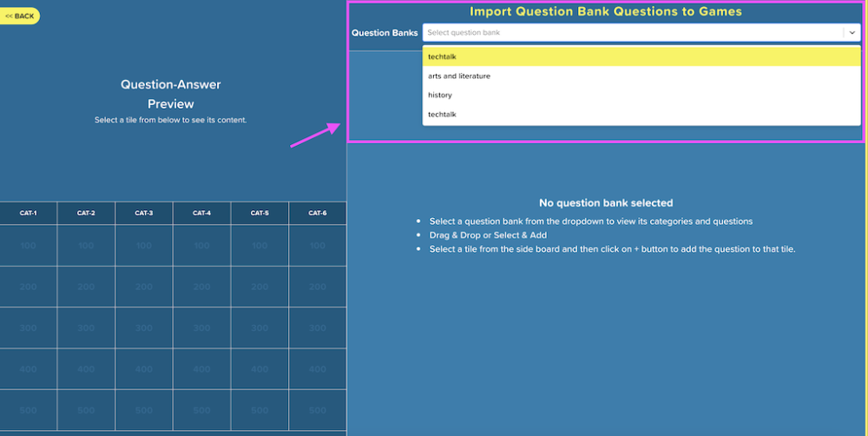Choose history question bank
868x436 pixels.
(x=641, y=95)
